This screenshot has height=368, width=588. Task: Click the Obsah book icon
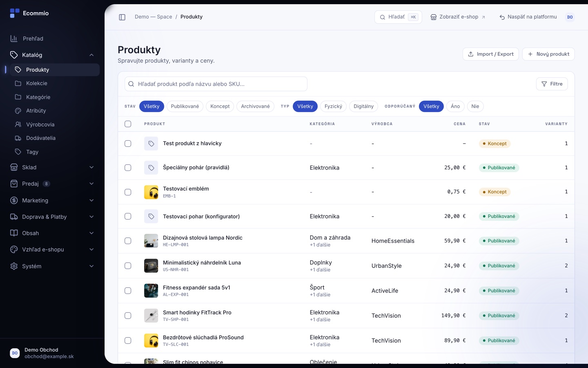click(x=14, y=233)
